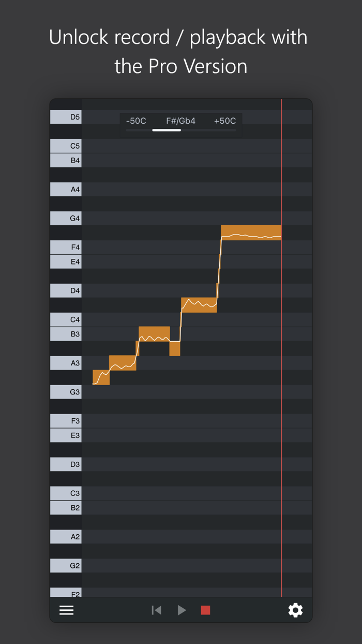Click the +50C cents label
362x644 pixels.
tap(224, 121)
